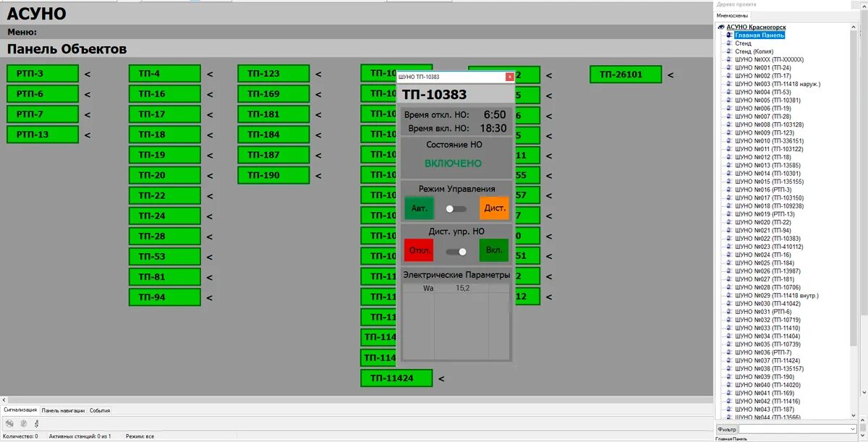Open the Фильтр combo box dropdown

pos(853,429)
